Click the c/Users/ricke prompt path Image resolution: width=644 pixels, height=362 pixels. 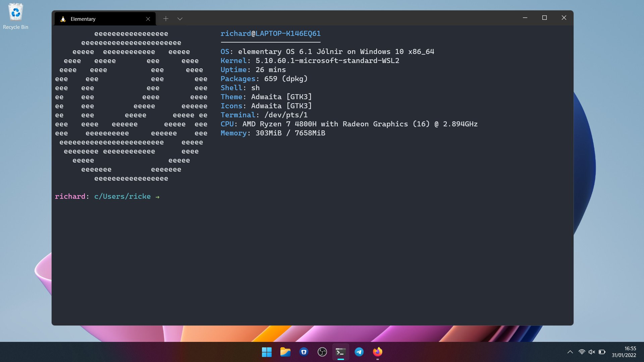tap(122, 196)
